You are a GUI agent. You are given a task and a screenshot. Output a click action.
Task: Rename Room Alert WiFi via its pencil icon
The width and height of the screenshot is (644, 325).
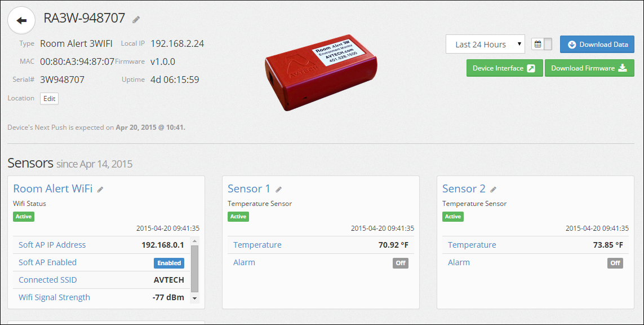[x=100, y=188]
